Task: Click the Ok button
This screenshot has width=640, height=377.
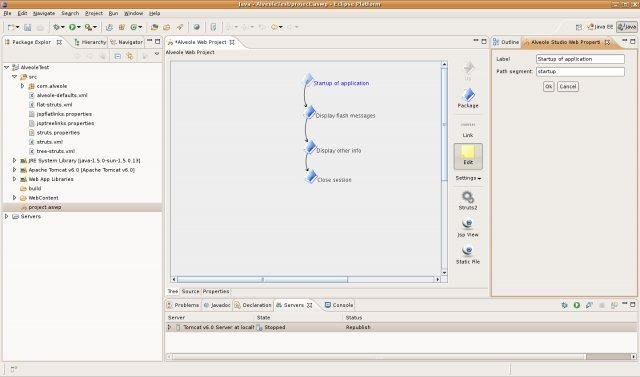Action: pos(549,86)
